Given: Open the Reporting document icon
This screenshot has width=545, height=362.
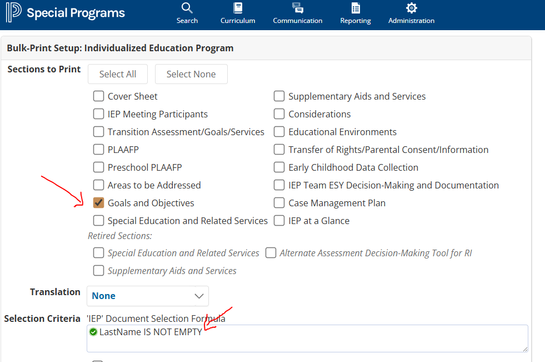Looking at the screenshot, I should (355, 8).
